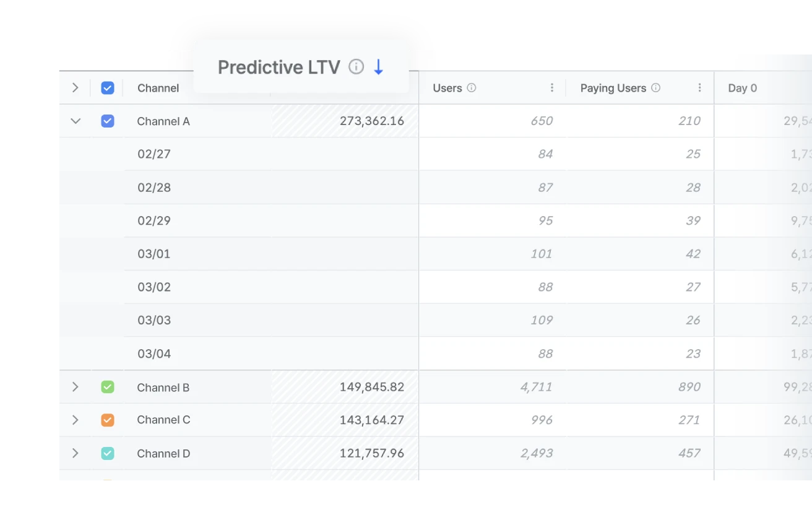Uncheck the Channel A checkbox
This screenshot has height=520, width=812.
click(x=107, y=121)
